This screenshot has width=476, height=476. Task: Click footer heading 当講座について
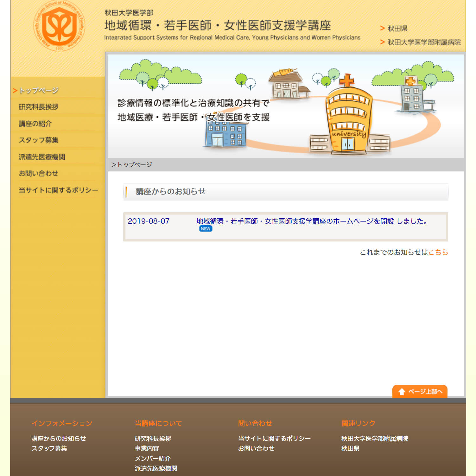click(158, 423)
